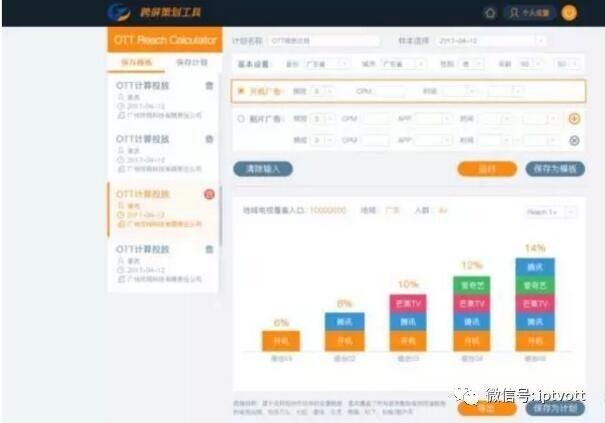605x423 pixels.
Task: Click the 计划名称 input field
Action: pos(324,41)
